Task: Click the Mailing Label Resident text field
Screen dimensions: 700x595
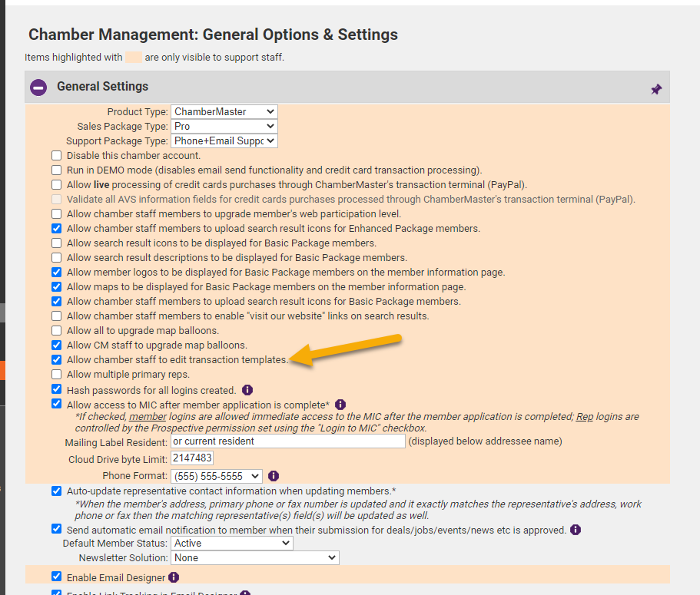Action: pos(287,442)
